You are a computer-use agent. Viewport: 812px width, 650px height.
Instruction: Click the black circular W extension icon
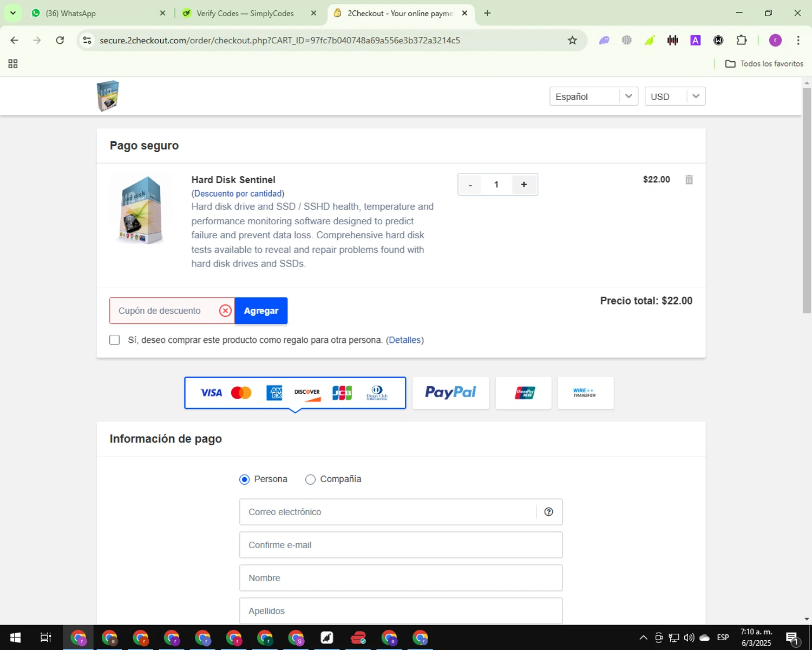click(718, 40)
